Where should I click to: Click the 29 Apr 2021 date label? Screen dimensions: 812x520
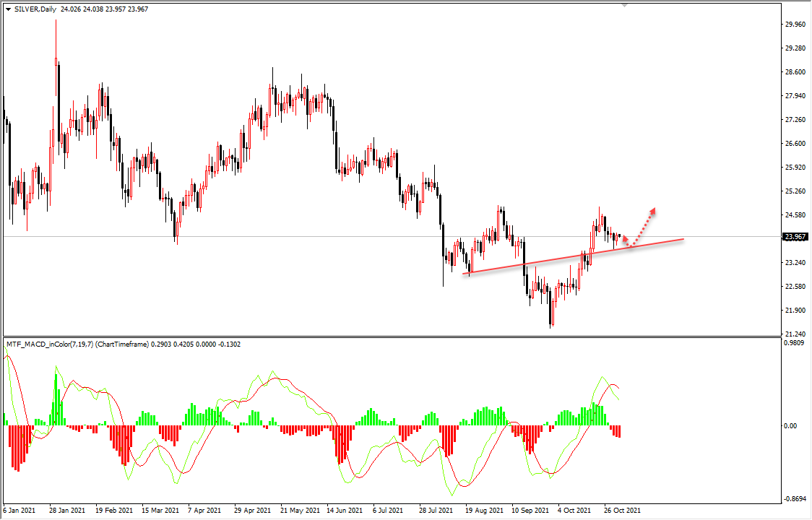pyautogui.click(x=252, y=510)
